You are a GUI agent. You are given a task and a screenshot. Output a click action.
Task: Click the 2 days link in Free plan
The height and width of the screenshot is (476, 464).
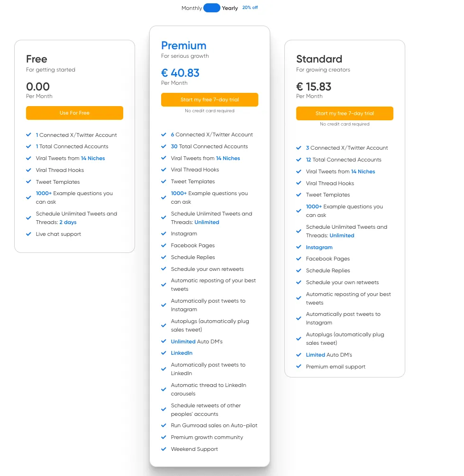pyautogui.click(x=68, y=222)
